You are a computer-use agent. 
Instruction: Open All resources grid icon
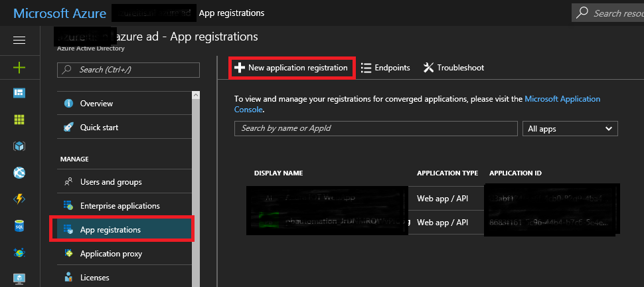(x=19, y=120)
